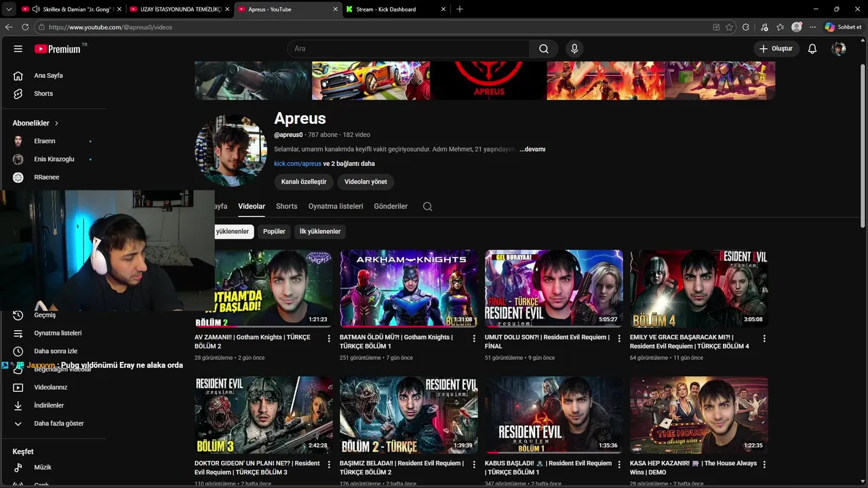Switch to UZAY İSTASYONUNDA browser tab

pos(179,9)
